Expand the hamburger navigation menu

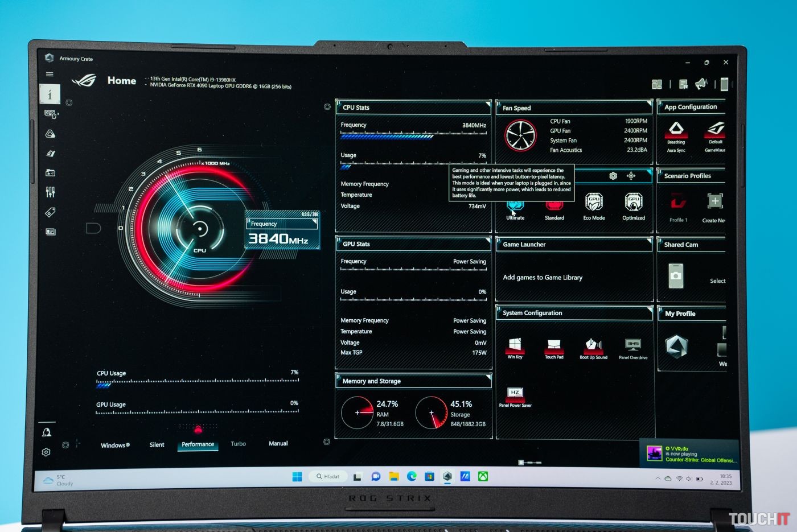(50, 74)
